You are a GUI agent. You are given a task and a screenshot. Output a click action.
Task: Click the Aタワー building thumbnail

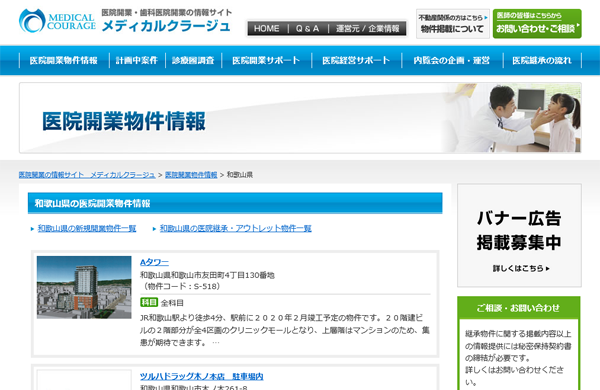coord(84,287)
